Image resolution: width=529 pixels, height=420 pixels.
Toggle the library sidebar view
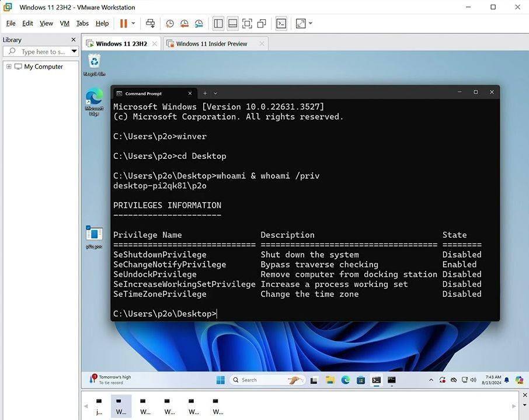218,23
